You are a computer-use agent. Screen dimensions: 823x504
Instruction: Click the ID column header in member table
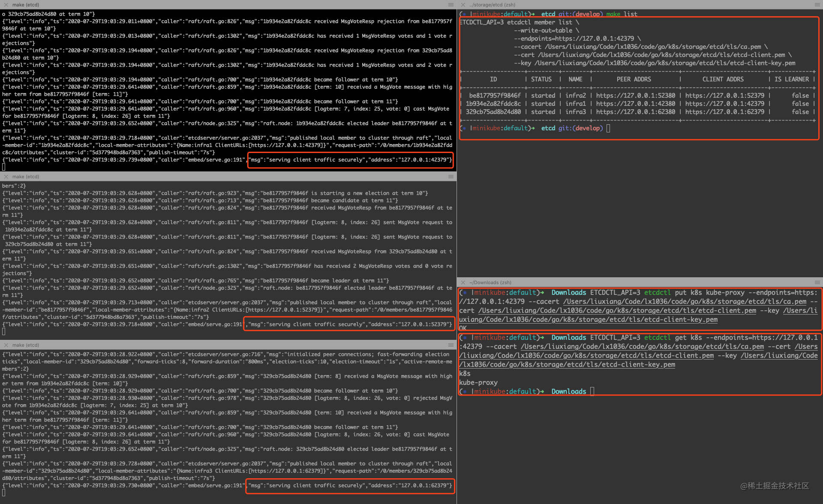(493, 79)
